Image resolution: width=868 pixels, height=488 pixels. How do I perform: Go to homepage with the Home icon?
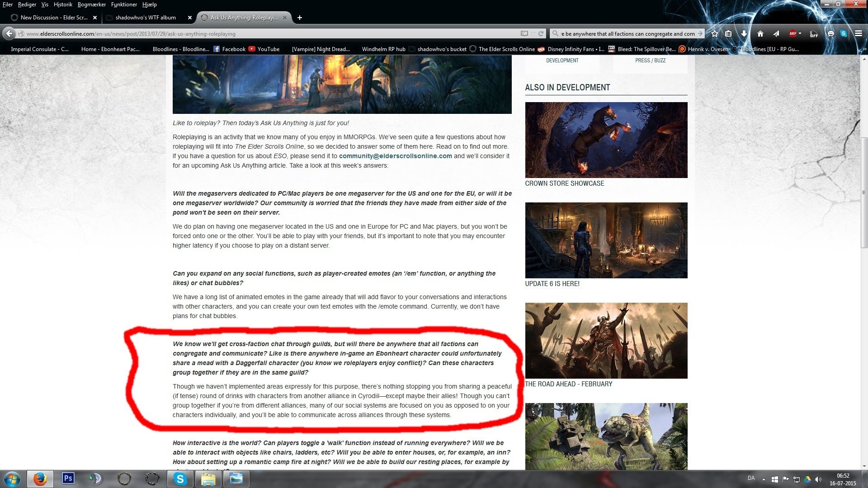tap(760, 33)
